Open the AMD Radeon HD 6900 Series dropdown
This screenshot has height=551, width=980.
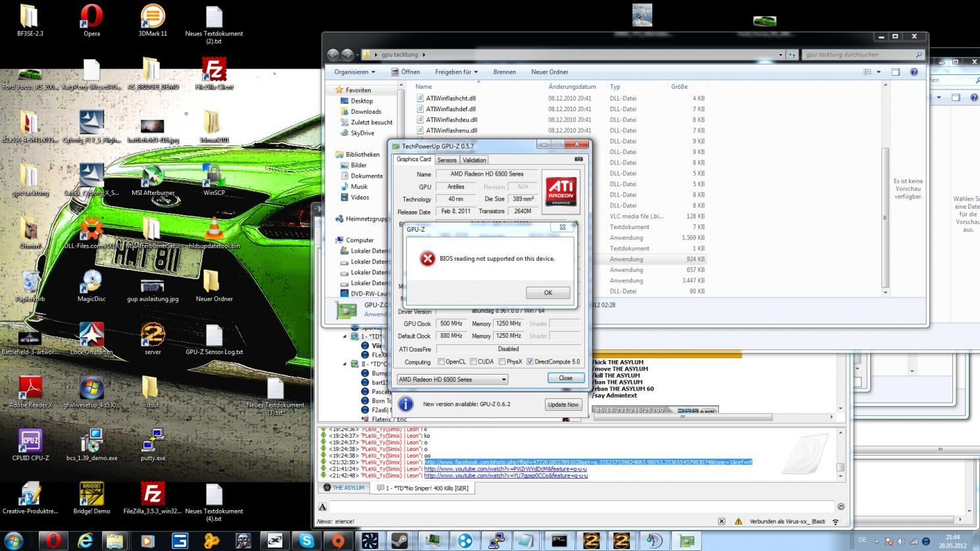(x=453, y=379)
